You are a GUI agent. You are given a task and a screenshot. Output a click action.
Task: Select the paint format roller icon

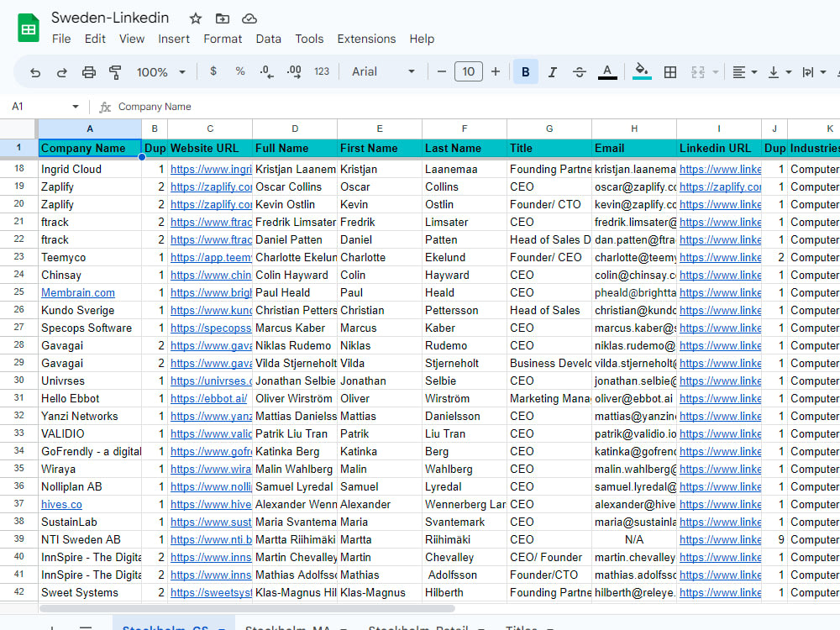114,71
